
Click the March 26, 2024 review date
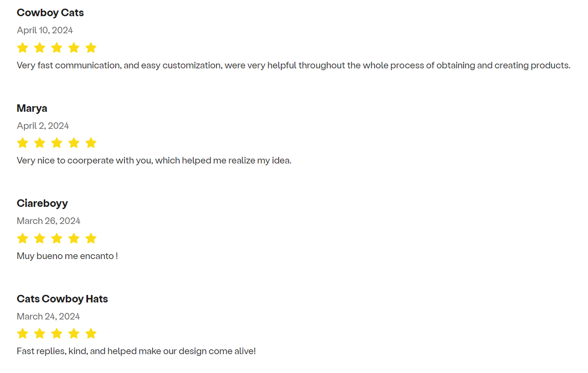[49, 221]
